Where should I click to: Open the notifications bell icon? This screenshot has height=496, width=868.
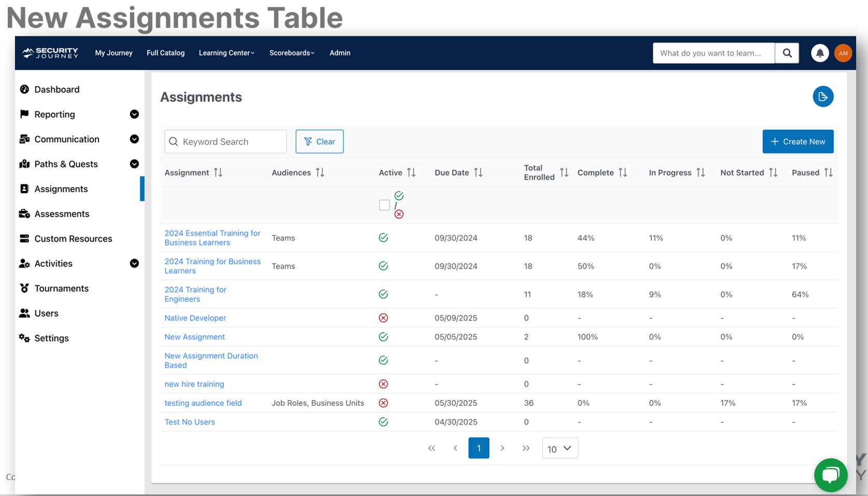[x=820, y=53]
